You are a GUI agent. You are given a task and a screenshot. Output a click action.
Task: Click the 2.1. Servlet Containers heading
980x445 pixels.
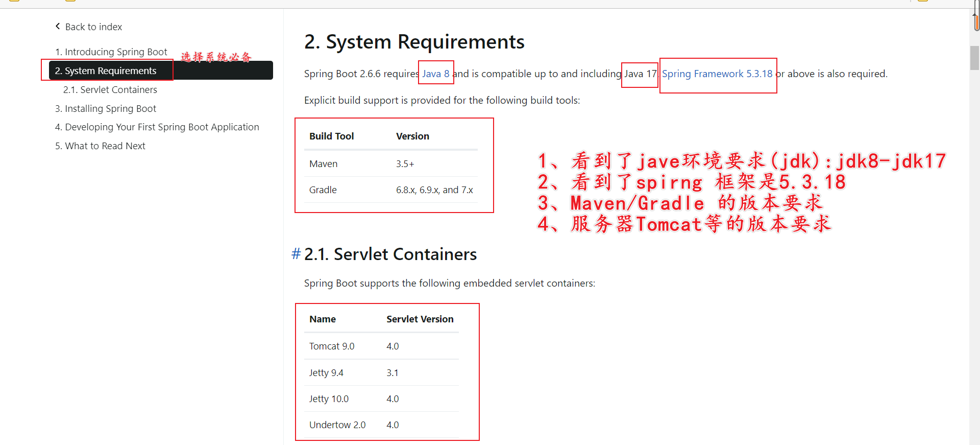tap(390, 254)
